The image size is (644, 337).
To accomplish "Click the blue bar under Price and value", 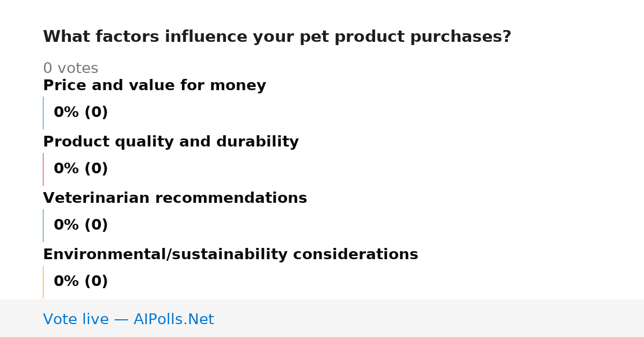I will [x=43, y=113].
